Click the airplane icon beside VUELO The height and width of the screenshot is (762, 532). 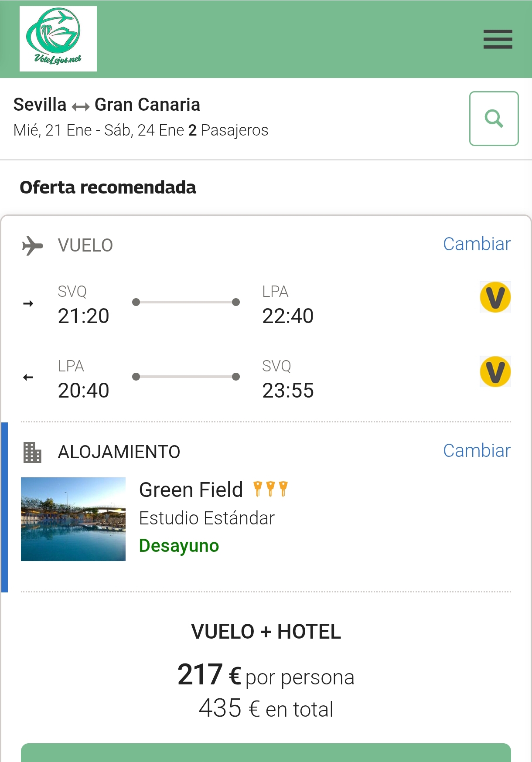click(x=33, y=245)
